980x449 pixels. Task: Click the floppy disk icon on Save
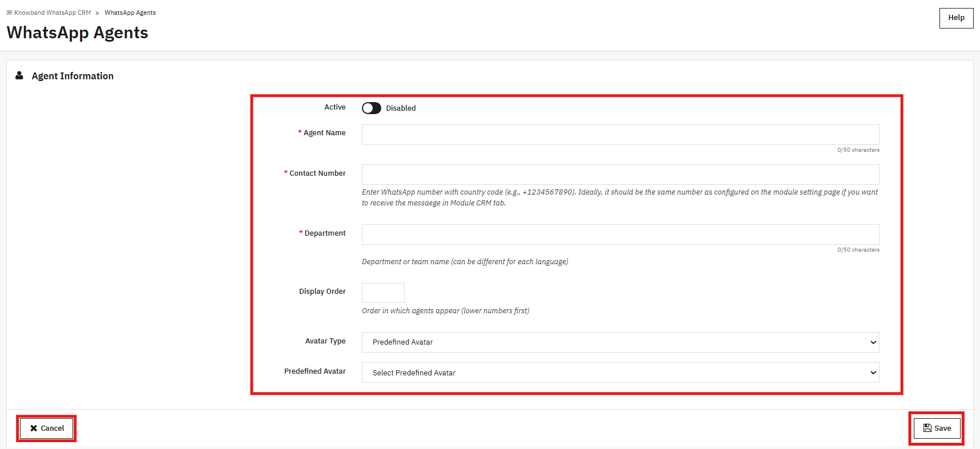(x=927, y=428)
